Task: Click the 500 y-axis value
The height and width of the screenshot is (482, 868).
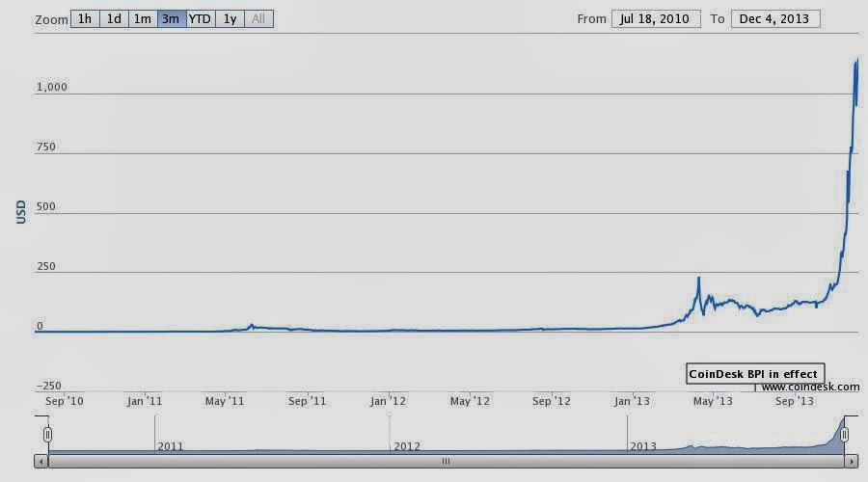Action: pos(46,206)
